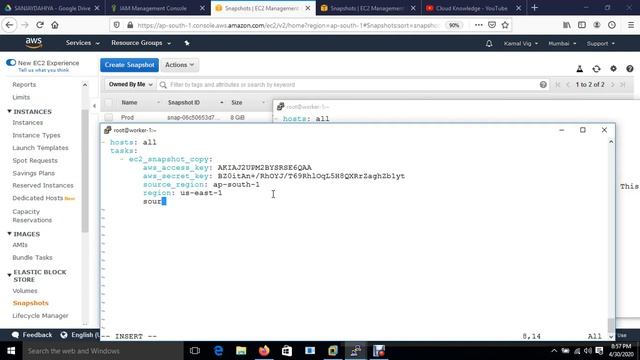Open EC2 console help question icon
The width and height of the screenshot is (640, 360).
click(630, 69)
